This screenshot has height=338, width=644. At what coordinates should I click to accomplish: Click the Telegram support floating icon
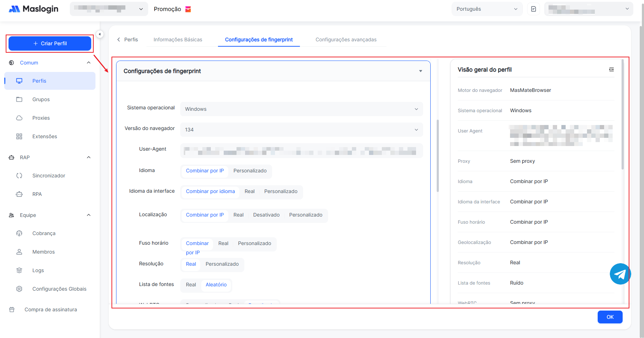click(620, 274)
